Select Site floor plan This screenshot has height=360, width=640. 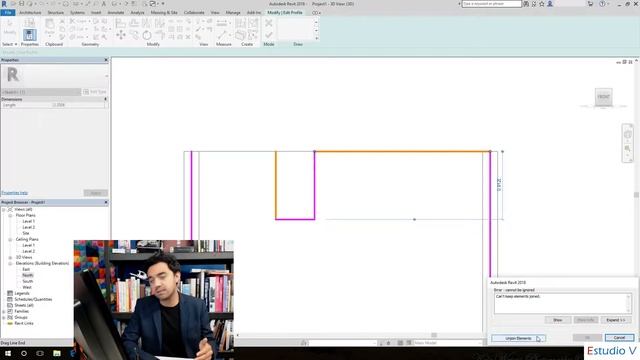click(x=26, y=233)
